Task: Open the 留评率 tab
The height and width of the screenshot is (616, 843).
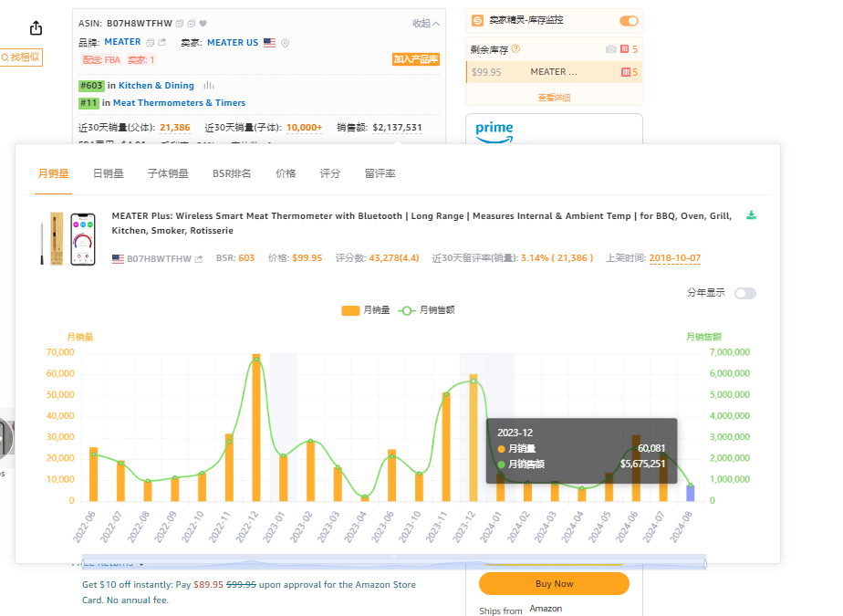Action: (380, 173)
